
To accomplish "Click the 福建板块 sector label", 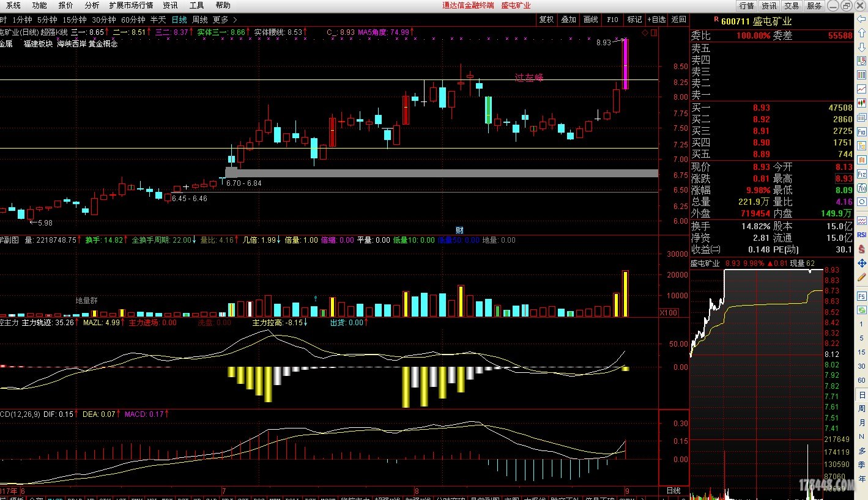I will [x=38, y=44].
